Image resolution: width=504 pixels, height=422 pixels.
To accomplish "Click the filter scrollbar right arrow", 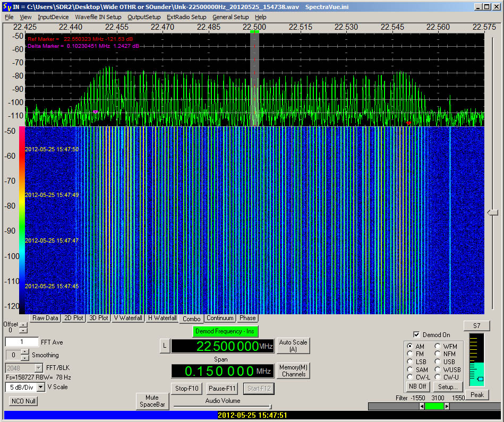I will point(447,406).
